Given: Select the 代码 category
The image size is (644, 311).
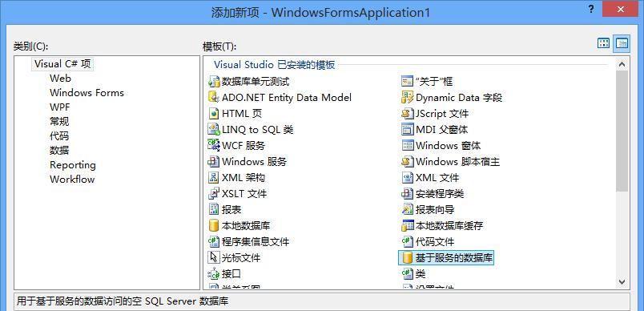Looking at the screenshot, I should [59, 136].
